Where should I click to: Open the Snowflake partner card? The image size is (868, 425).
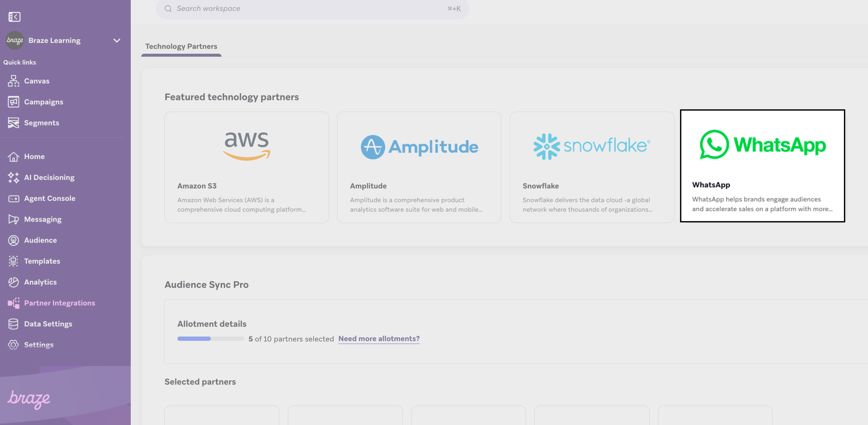pyautogui.click(x=592, y=167)
